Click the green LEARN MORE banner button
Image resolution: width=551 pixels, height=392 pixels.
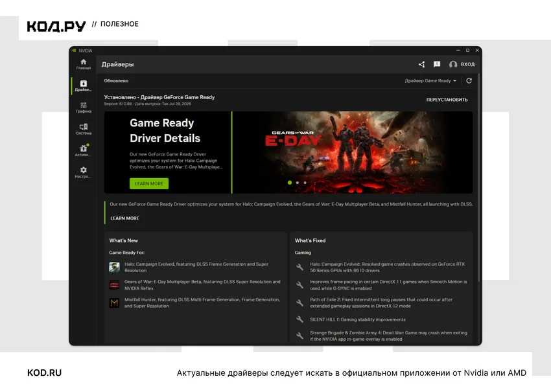[149, 184]
